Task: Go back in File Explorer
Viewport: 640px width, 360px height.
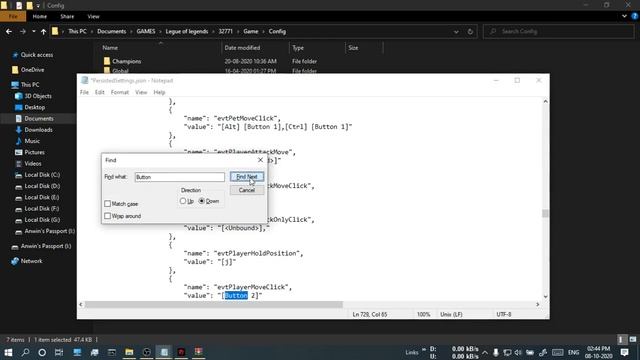Action: pos(9,31)
